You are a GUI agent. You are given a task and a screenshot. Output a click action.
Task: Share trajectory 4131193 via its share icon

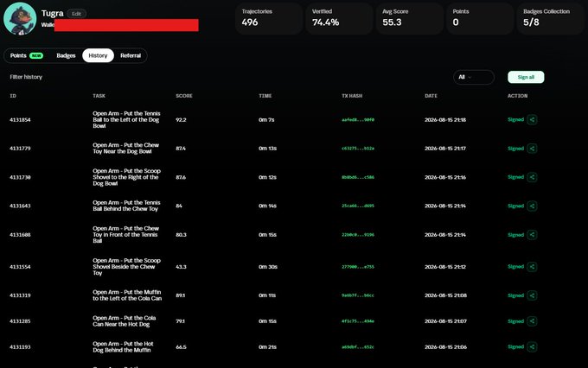coord(532,346)
